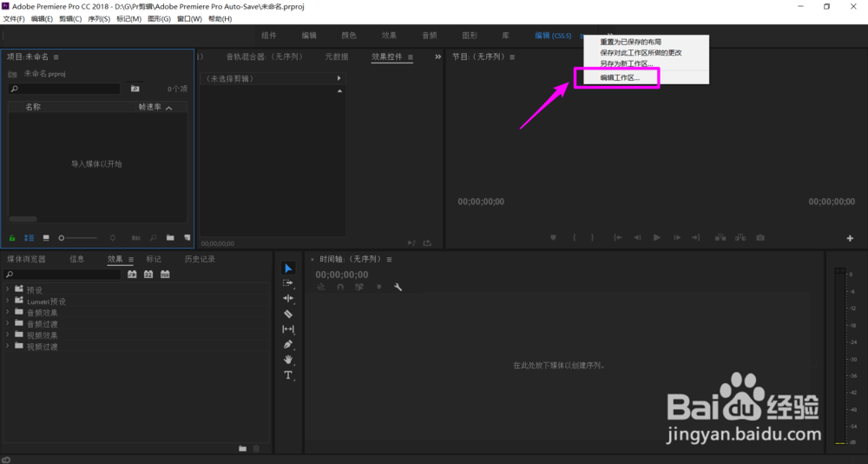Toggle nest-sequence insert mode in timeline
This screenshot has width=868, height=464.
point(321,287)
